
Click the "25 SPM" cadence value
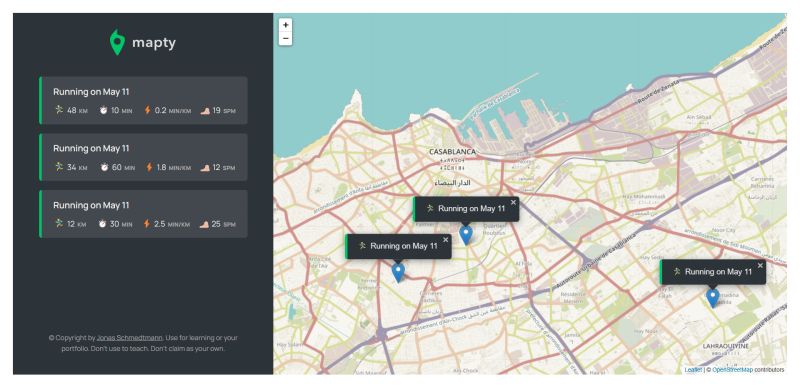click(223, 224)
